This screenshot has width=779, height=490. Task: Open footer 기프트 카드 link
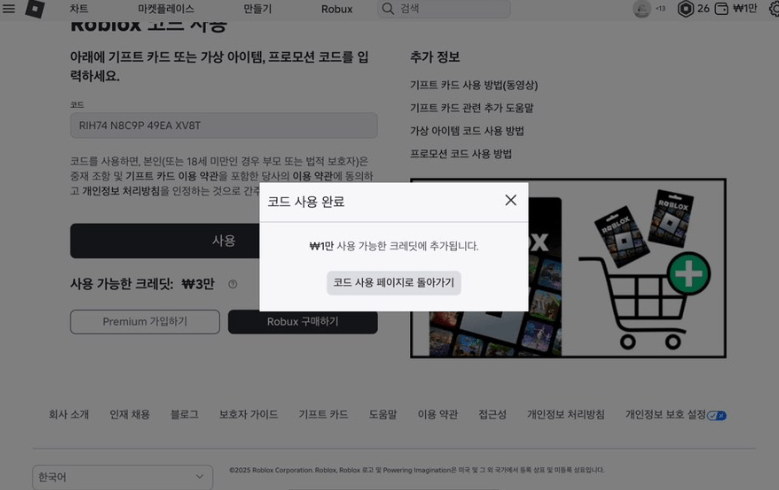click(323, 414)
